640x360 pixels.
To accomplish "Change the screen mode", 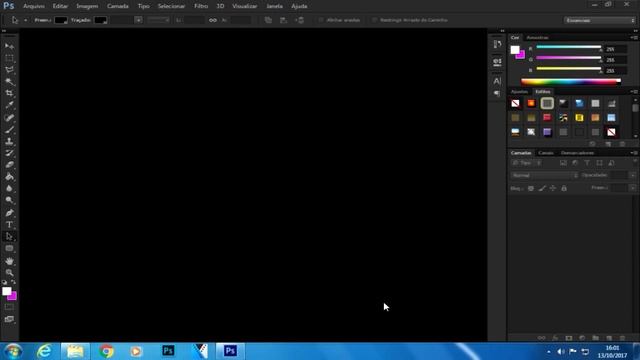I will [9, 319].
